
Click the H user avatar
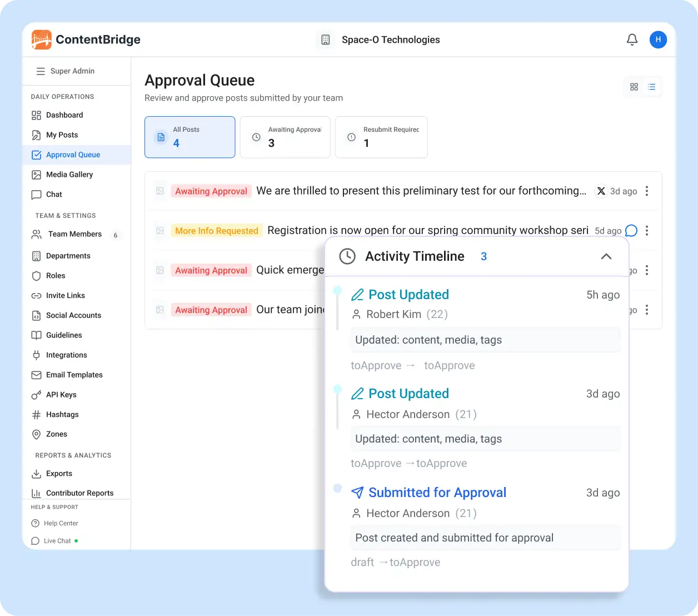tap(658, 39)
